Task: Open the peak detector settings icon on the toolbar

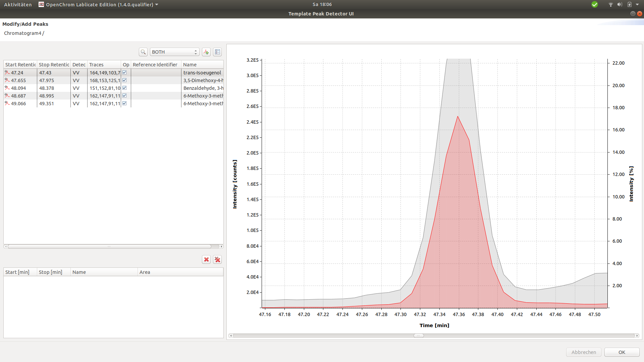Action: [x=217, y=52]
